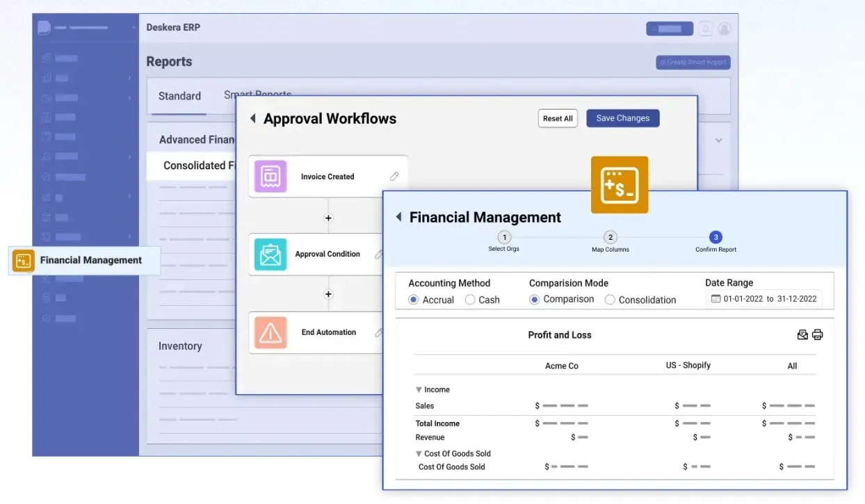Click the Reset All button
The width and height of the screenshot is (865, 504).
(558, 118)
